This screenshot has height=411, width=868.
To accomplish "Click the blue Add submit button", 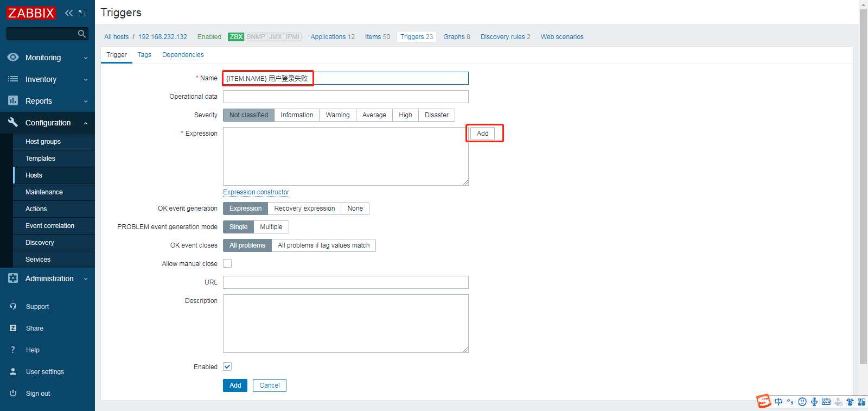I will 235,385.
